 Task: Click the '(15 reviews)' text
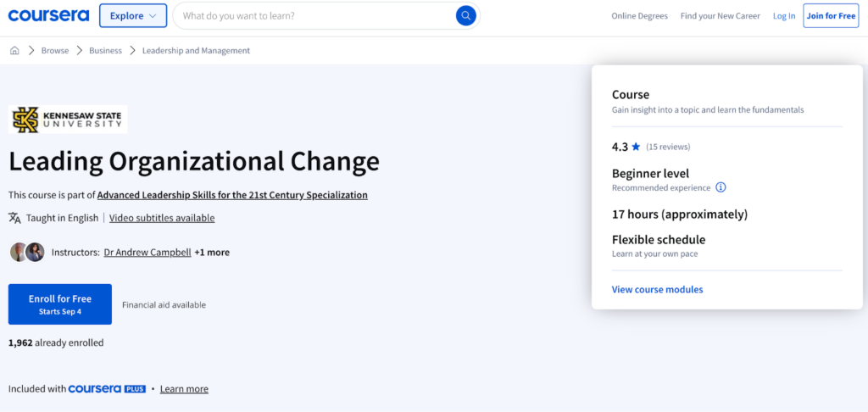[x=668, y=147]
